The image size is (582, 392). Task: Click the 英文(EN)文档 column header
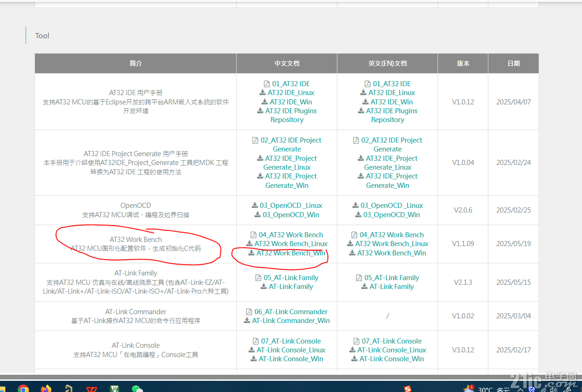pyautogui.click(x=388, y=63)
